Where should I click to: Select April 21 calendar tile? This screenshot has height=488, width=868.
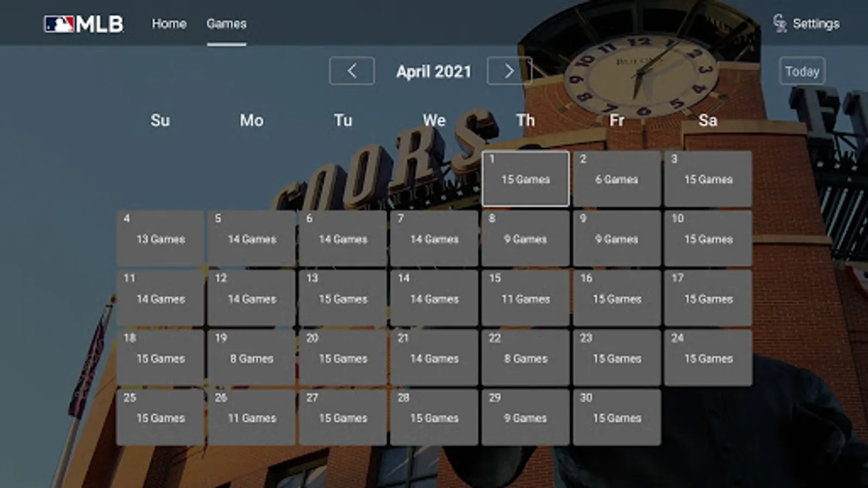click(x=434, y=358)
